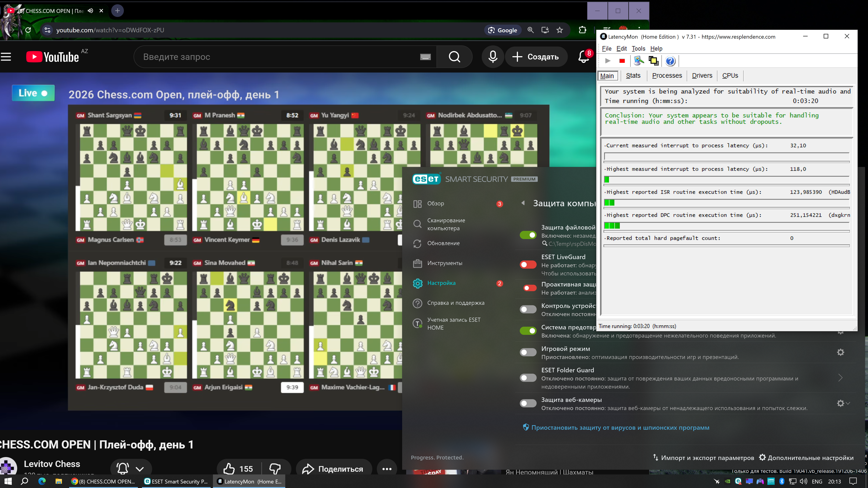Open the Levitov Chess channel link
Image resolution: width=868 pixels, height=488 pixels.
coord(52,464)
